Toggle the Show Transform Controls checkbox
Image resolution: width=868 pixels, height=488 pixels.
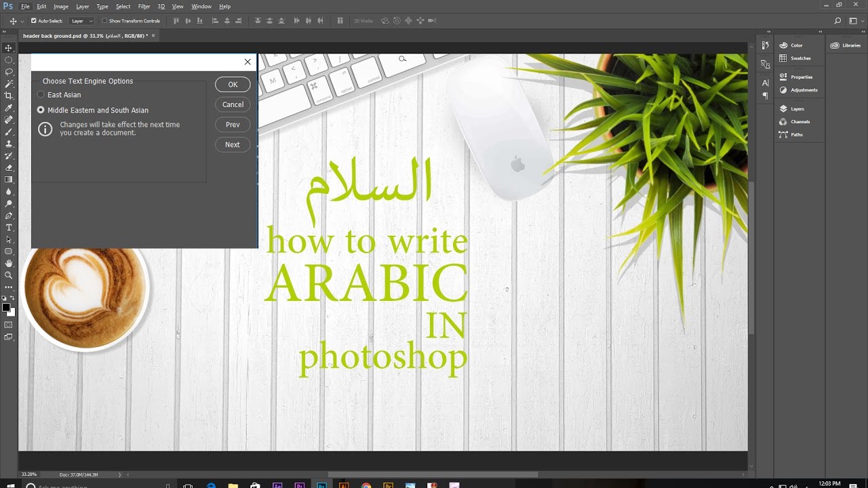[x=104, y=21]
